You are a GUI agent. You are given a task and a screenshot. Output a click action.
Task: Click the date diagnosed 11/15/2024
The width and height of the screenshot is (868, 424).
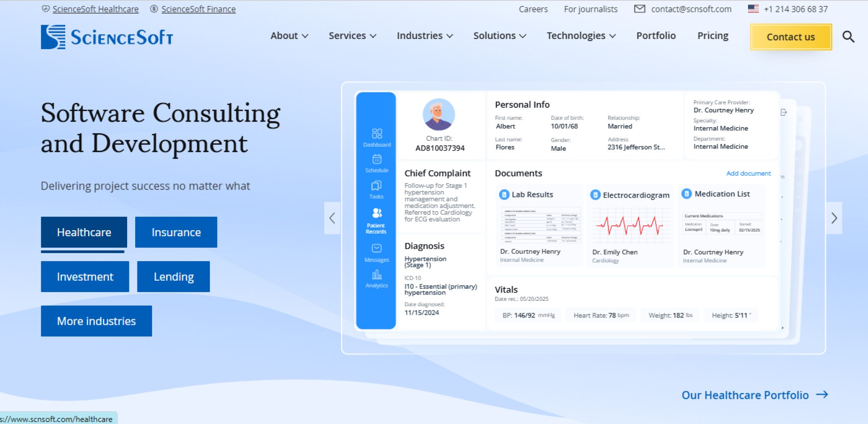coord(422,312)
